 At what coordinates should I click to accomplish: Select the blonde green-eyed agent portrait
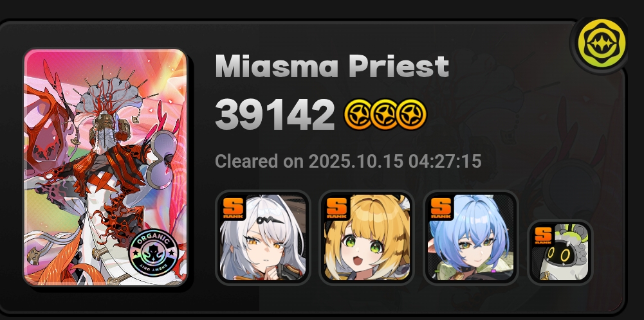click(x=366, y=237)
